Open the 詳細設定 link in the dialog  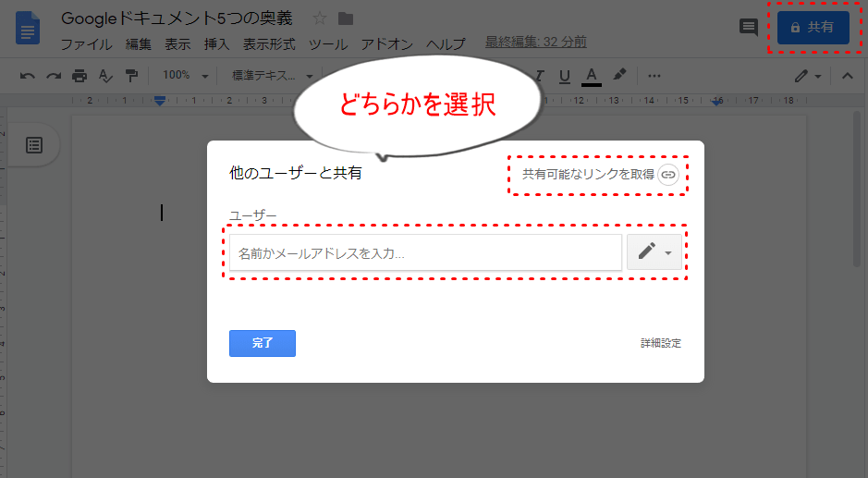(660, 343)
